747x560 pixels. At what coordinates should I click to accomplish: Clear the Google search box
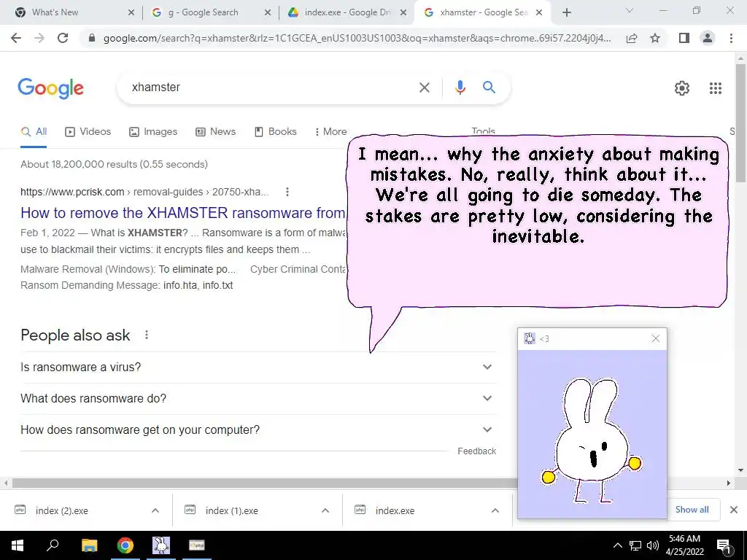click(425, 87)
